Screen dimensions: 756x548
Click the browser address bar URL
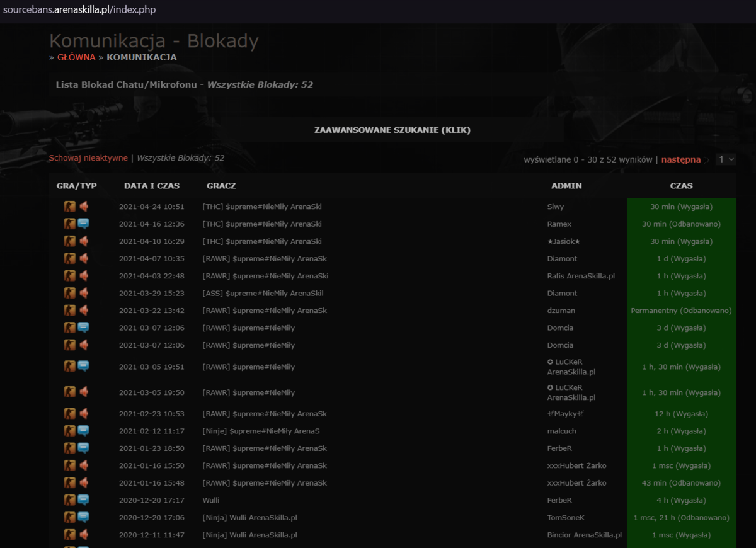(79, 9)
